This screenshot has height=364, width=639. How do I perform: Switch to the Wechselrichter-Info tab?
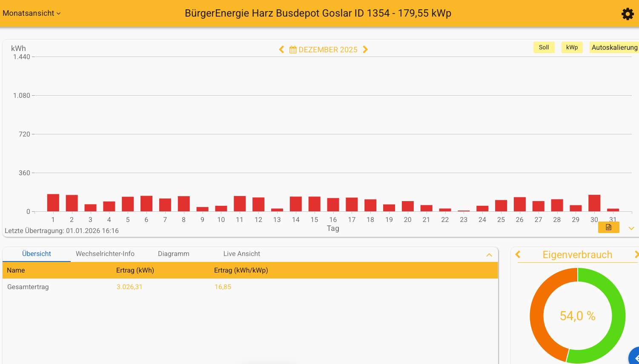105,254
